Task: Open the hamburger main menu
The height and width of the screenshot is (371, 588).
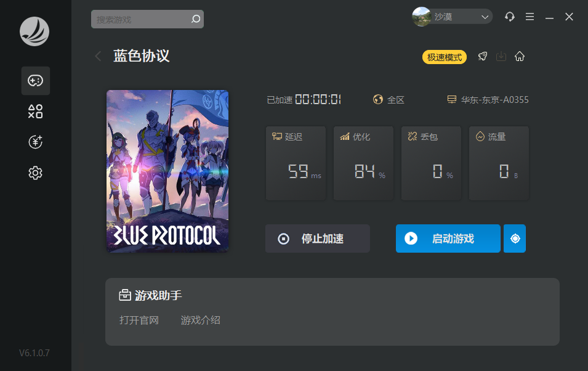Action: coord(530,17)
